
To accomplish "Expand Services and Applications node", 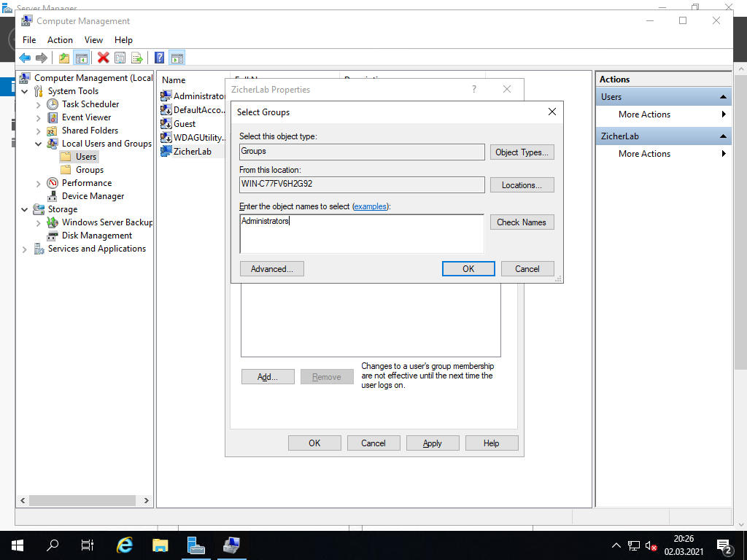I will (x=25, y=249).
